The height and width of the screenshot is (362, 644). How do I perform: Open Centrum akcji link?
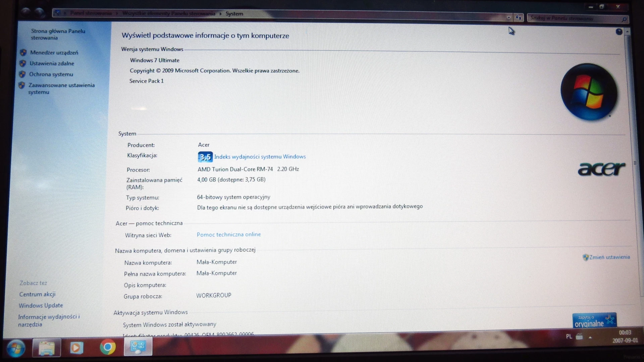[37, 294]
